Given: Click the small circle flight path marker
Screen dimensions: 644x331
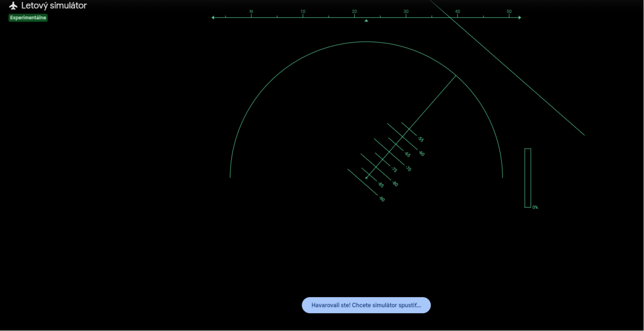Looking at the screenshot, I should [367, 178].
